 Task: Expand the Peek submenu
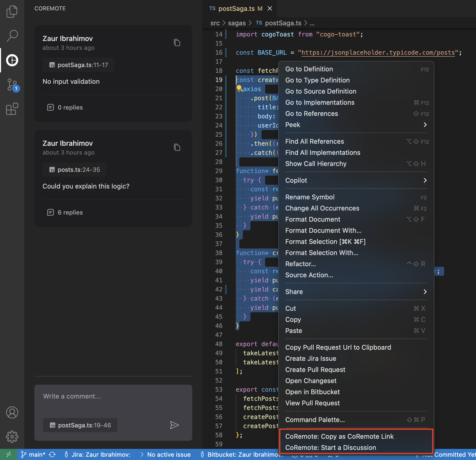pyautogui.click(x=356, y=125)
